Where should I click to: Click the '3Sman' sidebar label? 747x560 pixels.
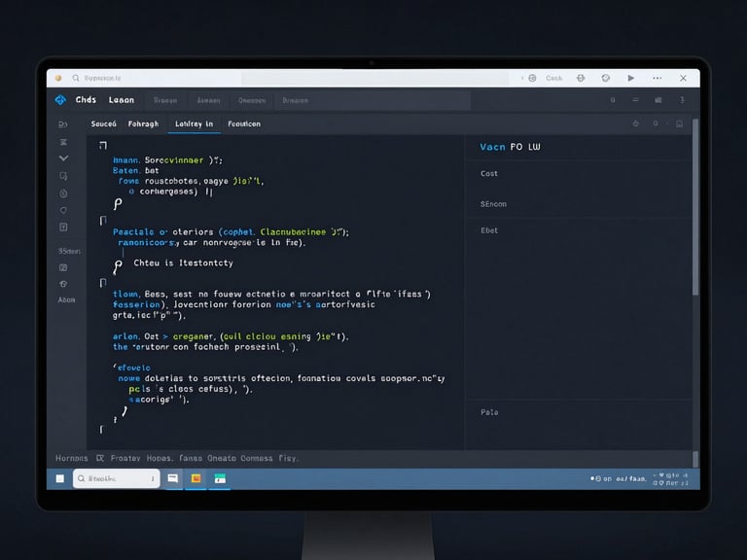click(69, 251)
